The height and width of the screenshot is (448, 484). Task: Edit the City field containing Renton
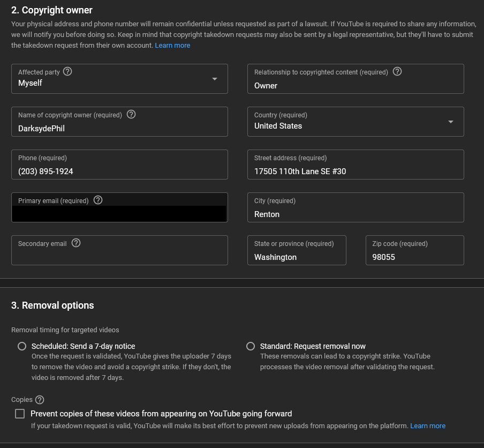coord(356,207)
